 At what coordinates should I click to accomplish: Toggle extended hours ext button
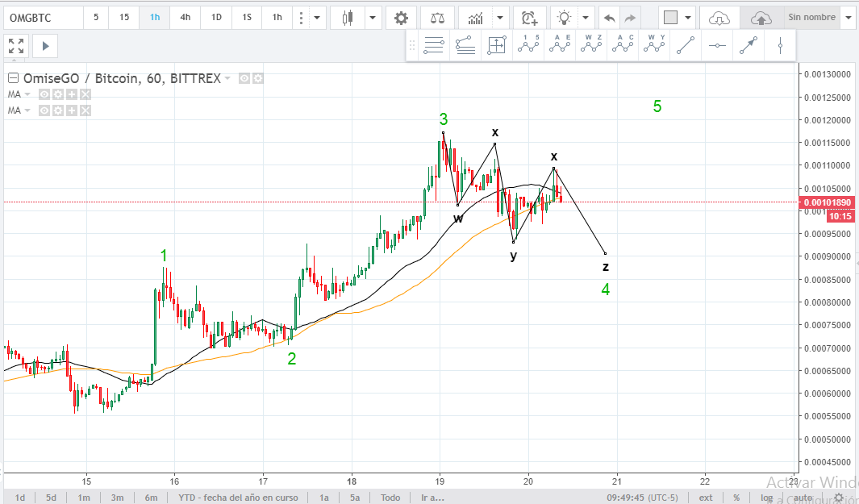706,498
